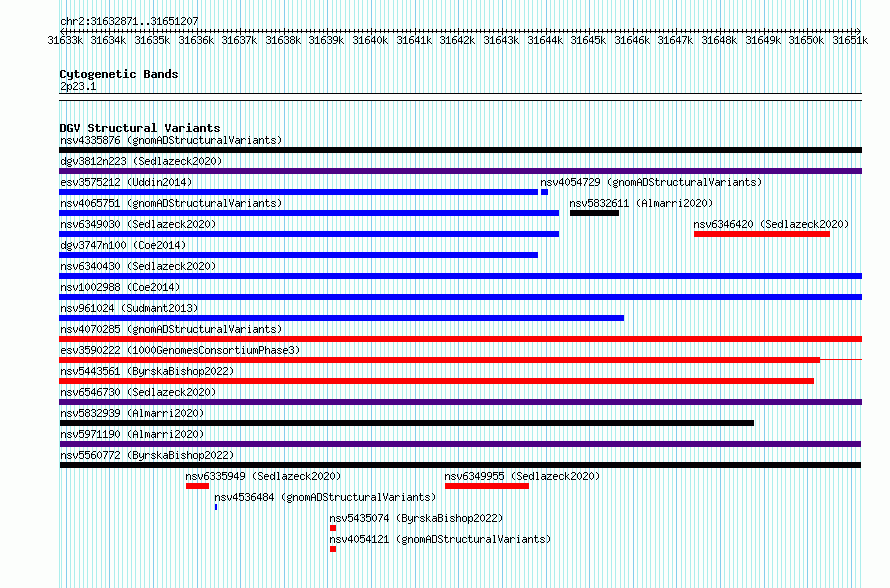Click the nsv6546730 Sedlazeck2020 label
The image size is (890, 588).
[138, 392]
